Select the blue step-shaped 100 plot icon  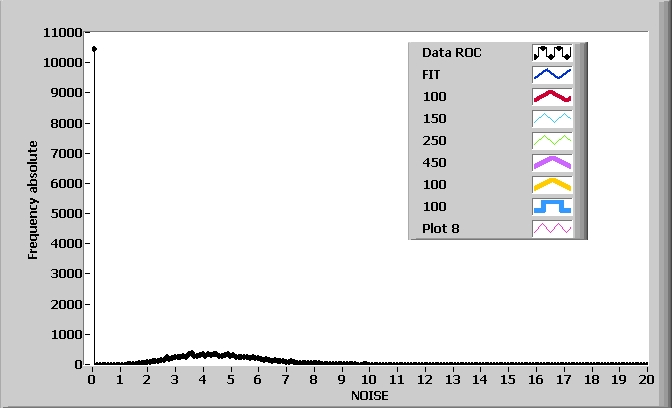[x=551, y=206]
